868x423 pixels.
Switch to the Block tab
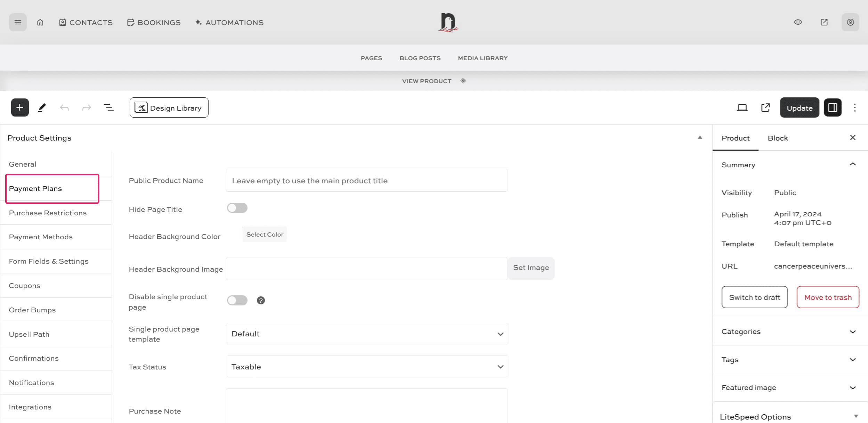tap(778, 138)
